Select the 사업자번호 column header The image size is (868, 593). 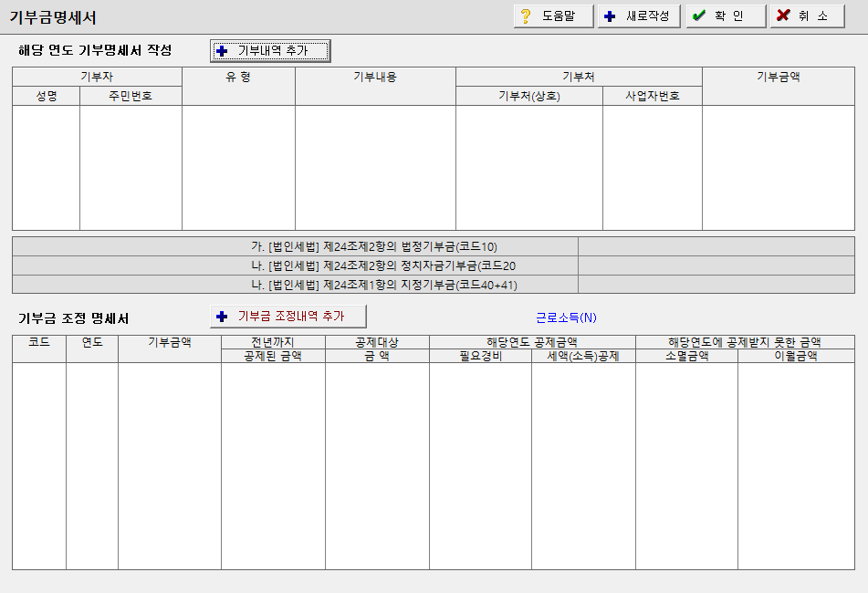tap(653, 97)
